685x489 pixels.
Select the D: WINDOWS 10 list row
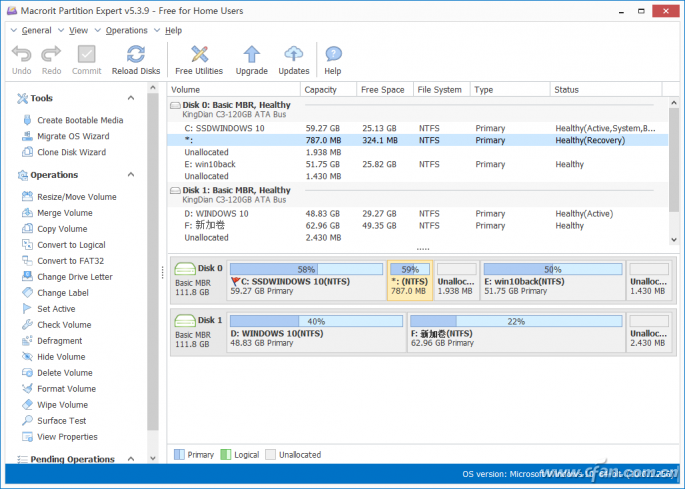click(x=418, y=214)
